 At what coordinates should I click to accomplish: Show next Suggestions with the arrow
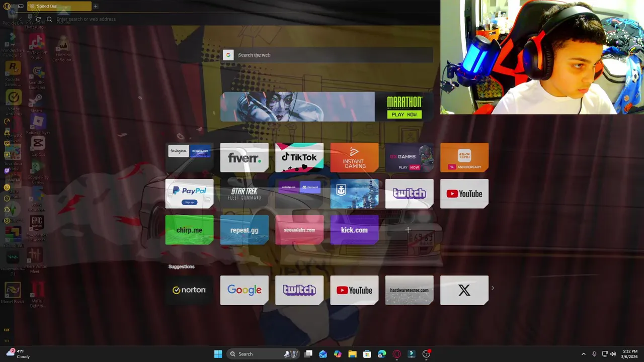pyautogui.click(x=493, y=288)
